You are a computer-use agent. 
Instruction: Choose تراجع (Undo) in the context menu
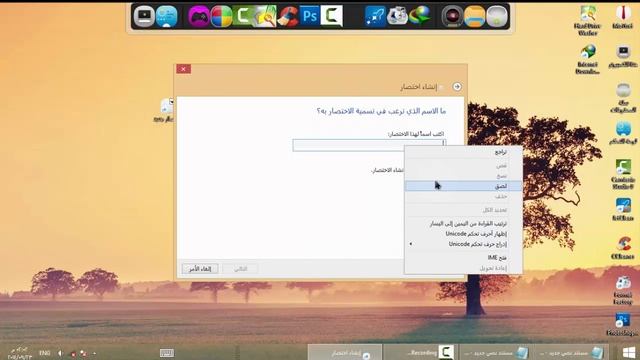pos(463,152)
